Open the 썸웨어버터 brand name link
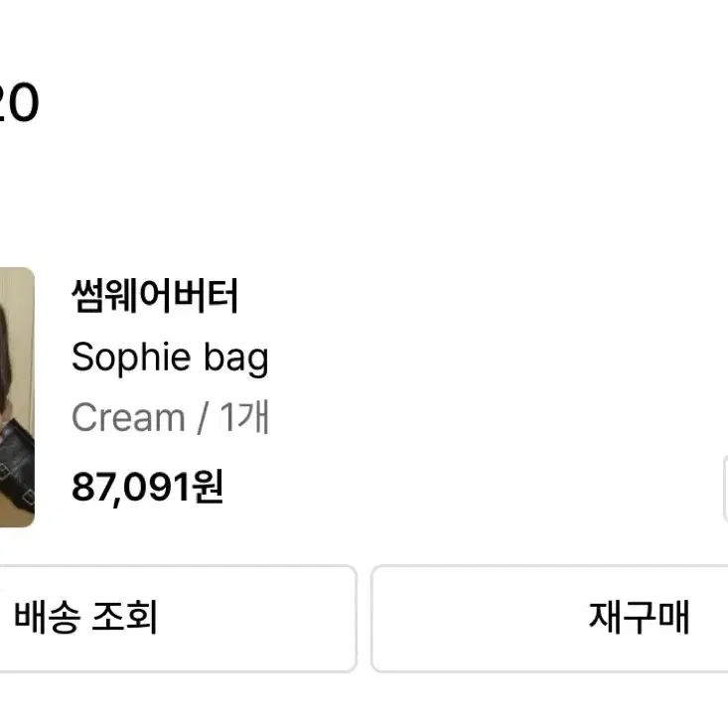Image resolution: width=728 pixels, height=728 pixels. [x=155, y=296]
